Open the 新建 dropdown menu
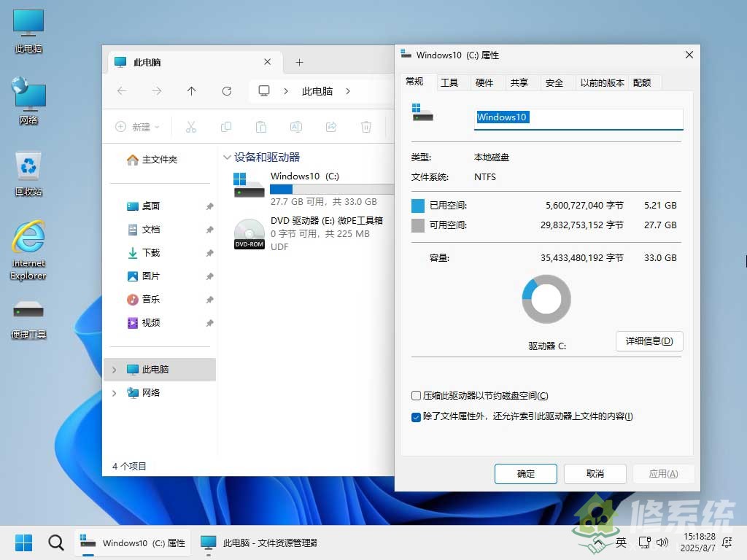Viewport: 747px width, 560px height. (137, 127)
